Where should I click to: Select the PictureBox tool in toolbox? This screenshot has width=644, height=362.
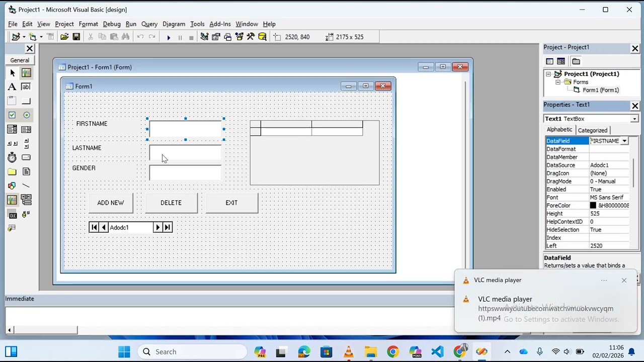pyautogui.click(x=26, y=73)
